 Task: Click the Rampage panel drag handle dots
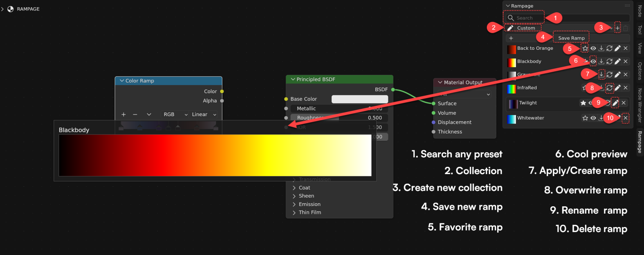tap(627, 6)
